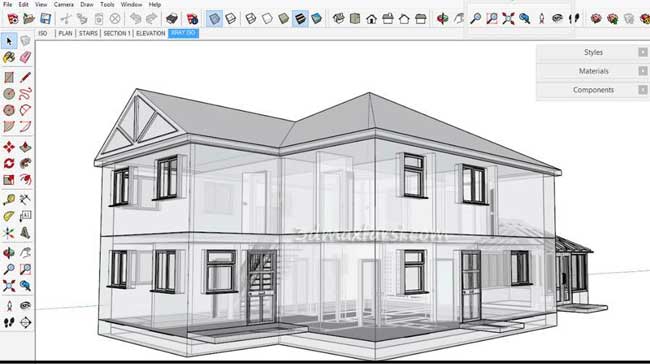Choose the Freehand squiggle tool
This screenshot has width=650, height=364.
[25, 94]
